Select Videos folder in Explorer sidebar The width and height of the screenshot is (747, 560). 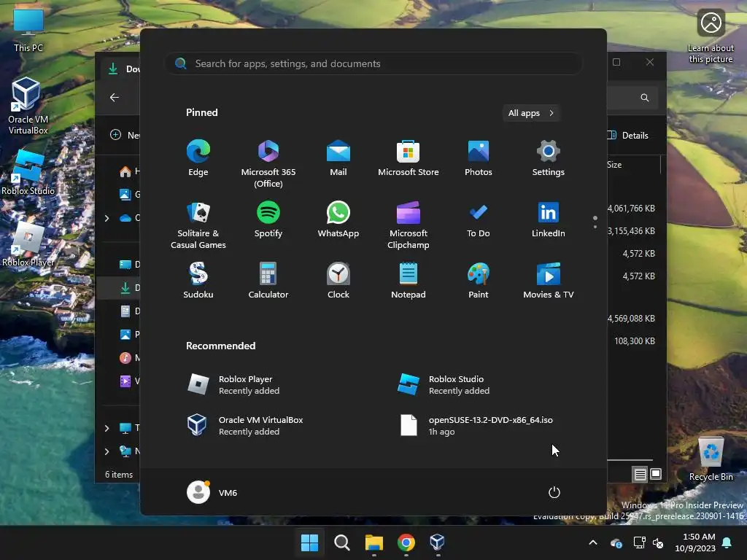pos(129,381)
